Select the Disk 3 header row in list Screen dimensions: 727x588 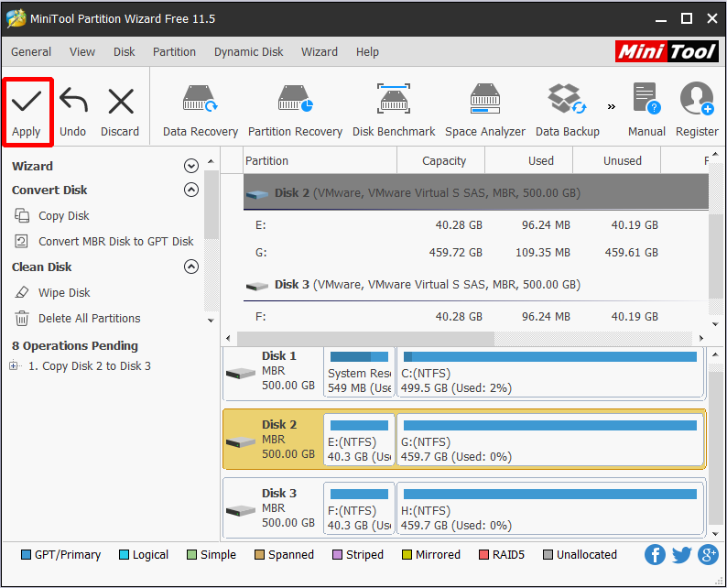coord(476,285)
